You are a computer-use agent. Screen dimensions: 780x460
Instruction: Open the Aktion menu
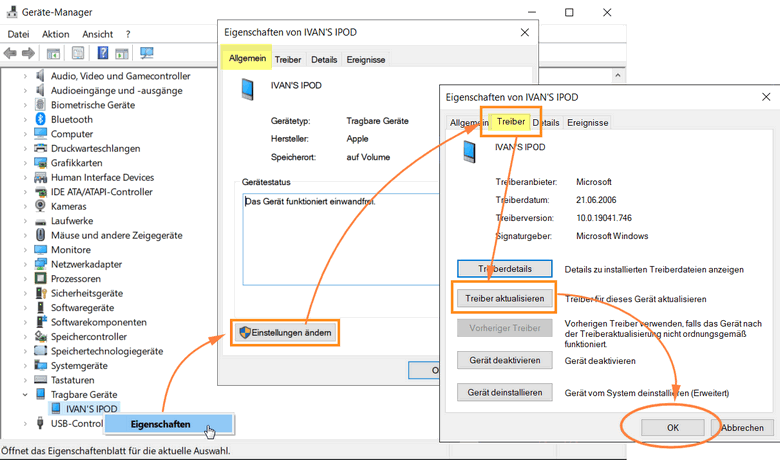click(x=56, y=34)
